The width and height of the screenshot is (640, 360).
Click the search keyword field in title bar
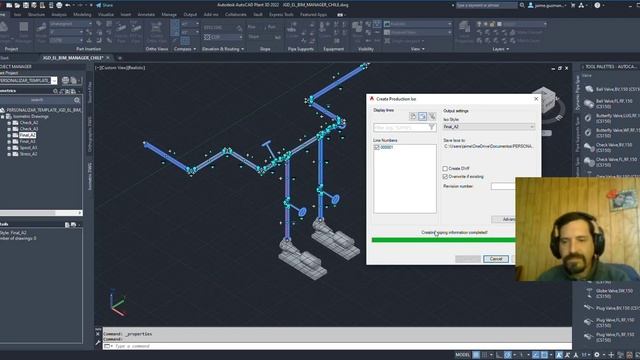487,5
